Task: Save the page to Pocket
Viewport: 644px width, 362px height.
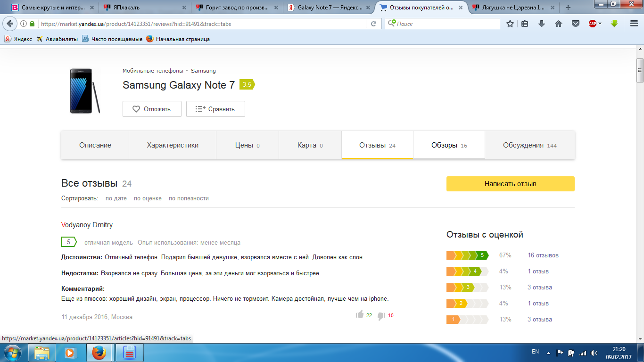Action: [576, 24]
